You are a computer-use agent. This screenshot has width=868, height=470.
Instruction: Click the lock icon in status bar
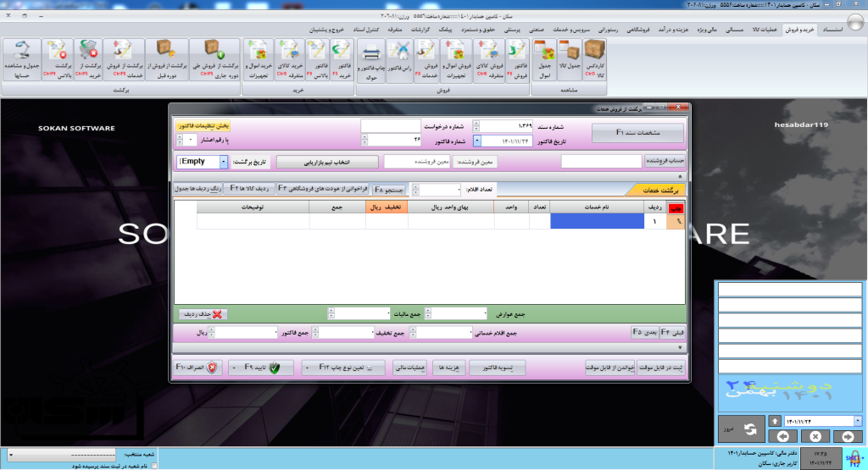[854, 458]
